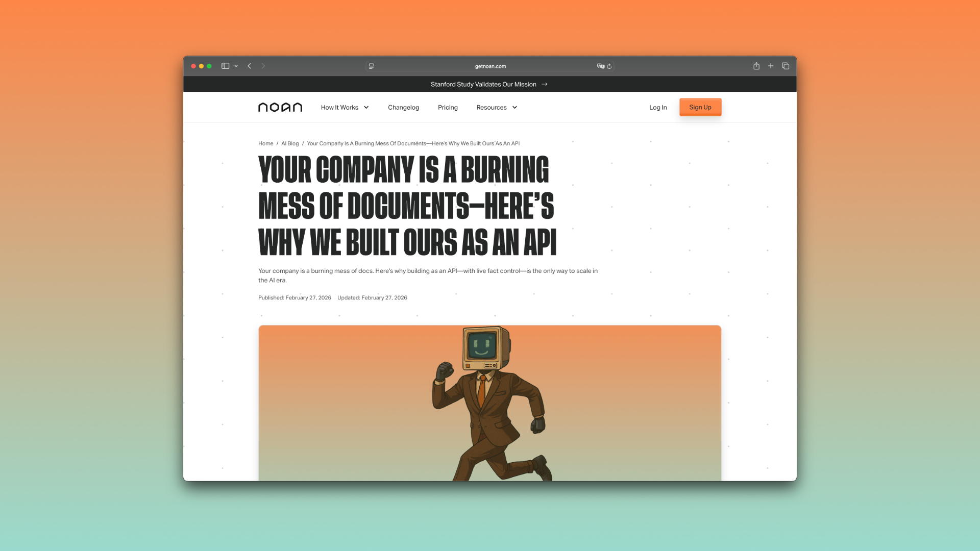Open the Share icon in toolbar
The width and height of the screenshot is (980, 551).
point(756,66)
